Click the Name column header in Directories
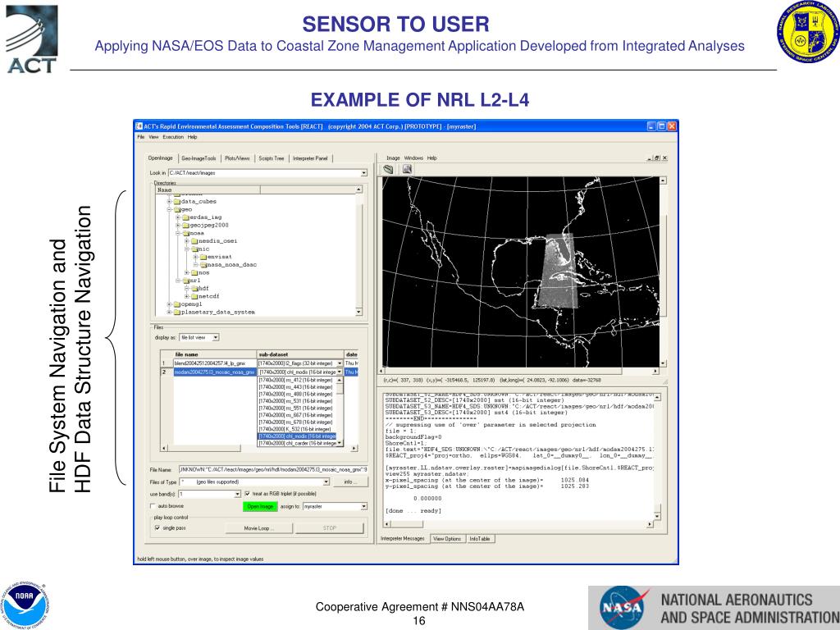This screenshot has width=840, height=630. [208, 189]
